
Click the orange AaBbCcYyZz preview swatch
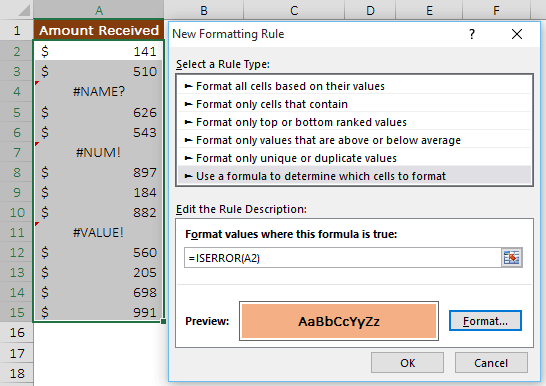tap(339, 321)
